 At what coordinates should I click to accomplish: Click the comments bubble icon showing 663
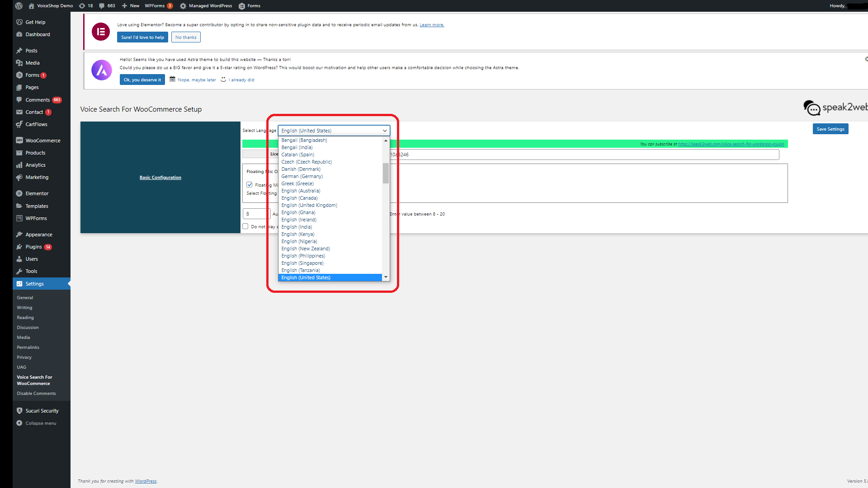[102, 6]
